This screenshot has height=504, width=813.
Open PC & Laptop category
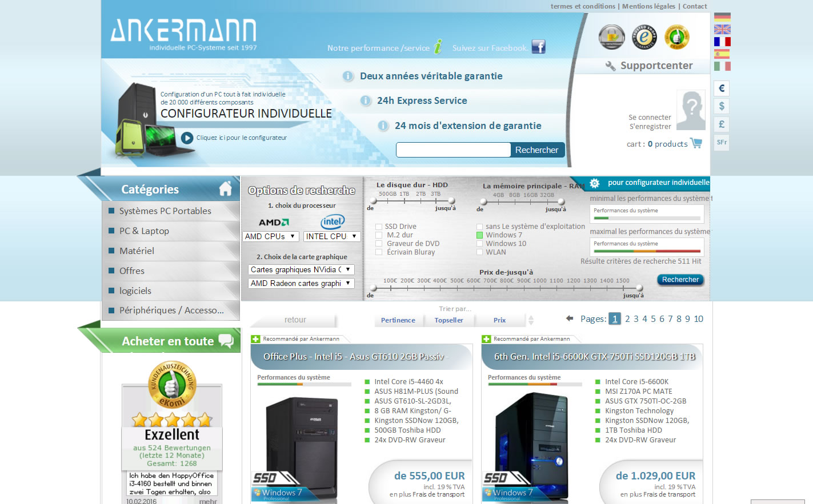(x=171, y=231)
